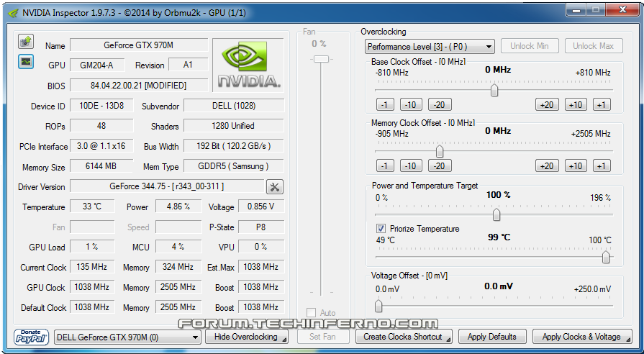Image resolution: width=644 pixels, height=354 pixels.
Task: Decrease memory clock offset by 10
Action: (411, 166)
